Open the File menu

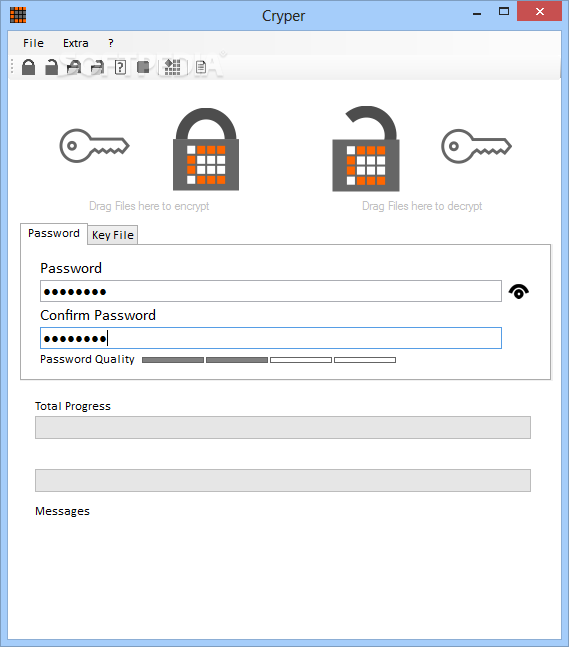(x=33, y=43)
